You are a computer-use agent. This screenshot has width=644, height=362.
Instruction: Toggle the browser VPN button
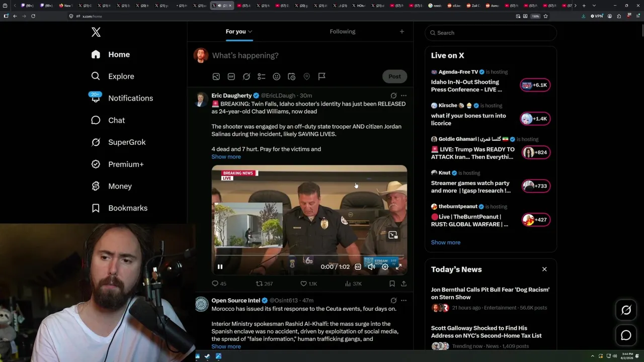click(x=597, y=16)
